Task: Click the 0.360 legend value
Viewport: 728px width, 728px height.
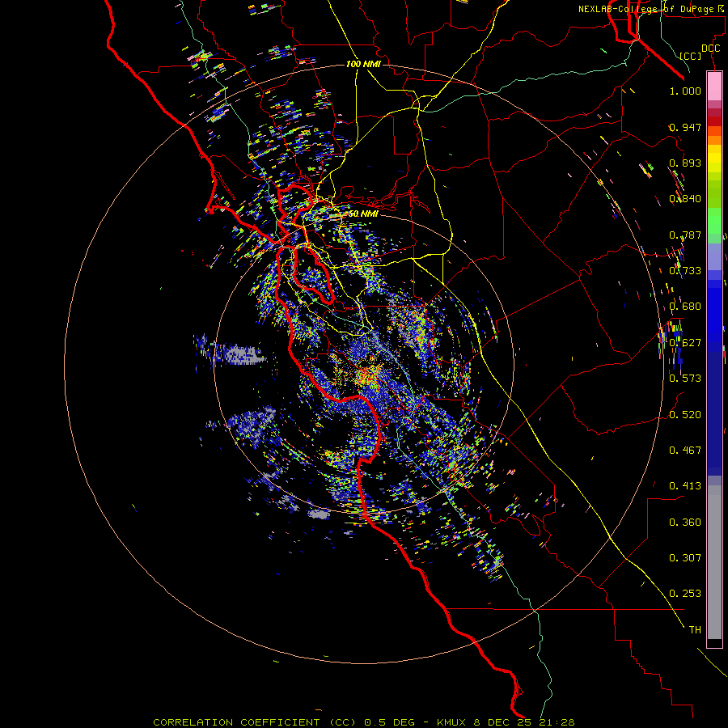Action: coord(685,522)
